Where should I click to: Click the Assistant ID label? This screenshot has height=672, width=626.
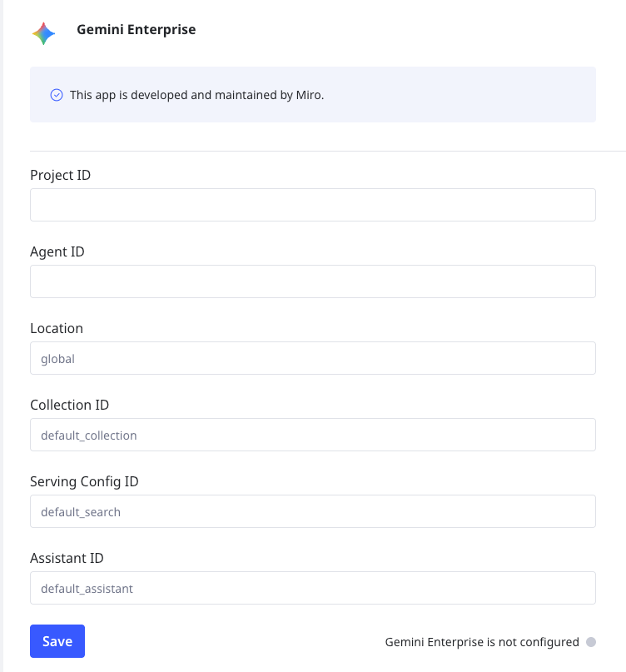(67, 558)
